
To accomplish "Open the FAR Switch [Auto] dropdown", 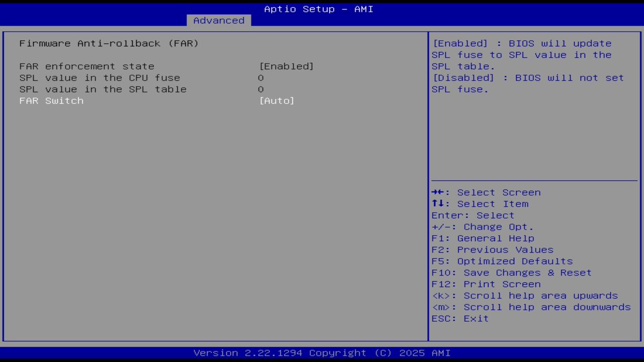I will coord(277,101).
